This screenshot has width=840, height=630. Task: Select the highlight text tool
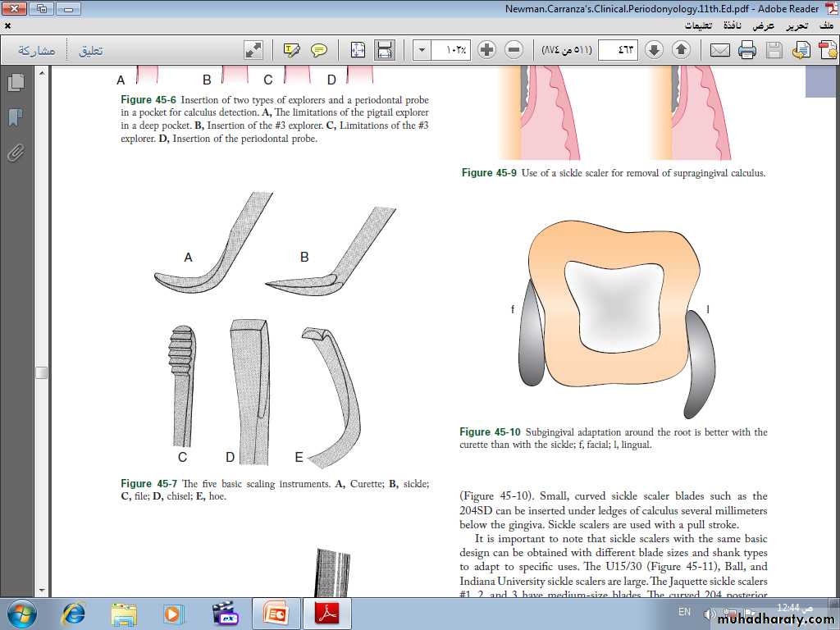click(292, 50)
